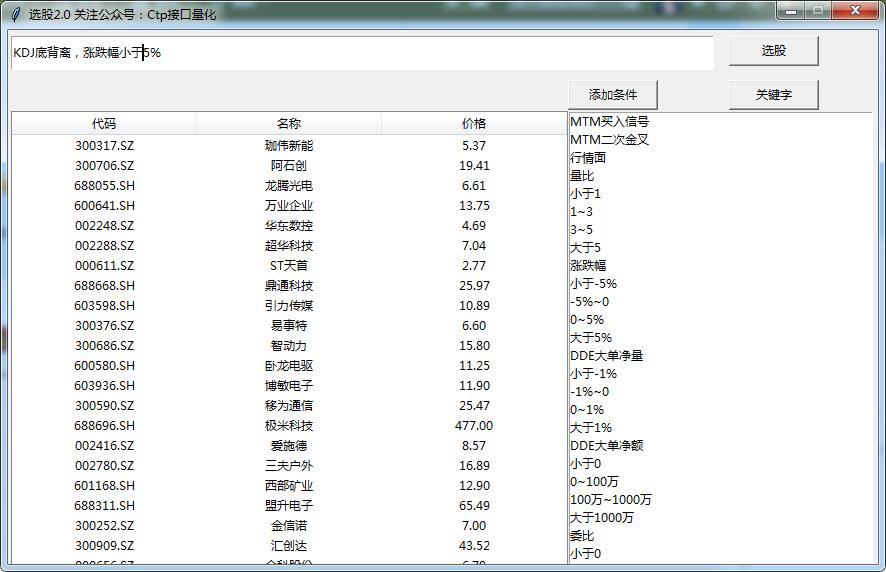Click price 65.49 of 盟升电子
The height and width of the screenshot is (572, 886).
tap(474, 506)
